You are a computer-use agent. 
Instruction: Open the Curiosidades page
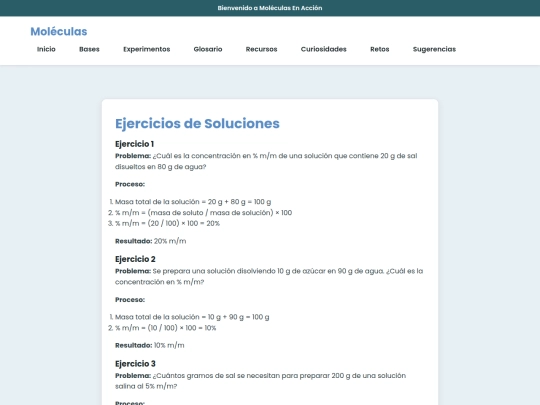point(323,49)
